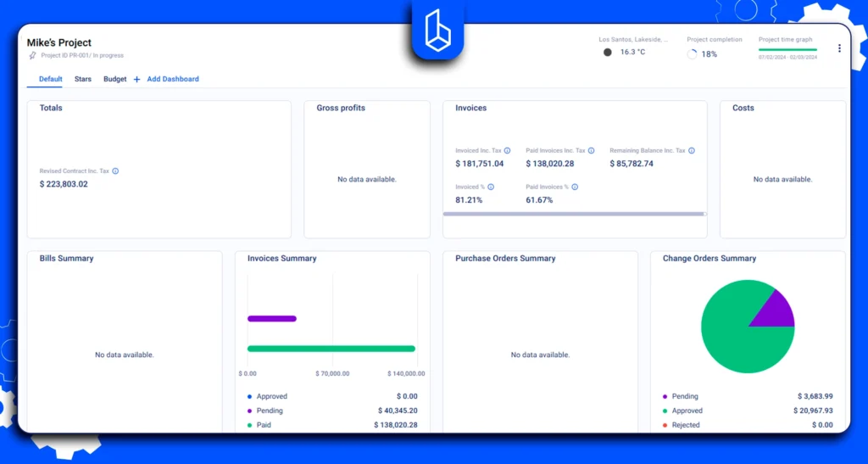Toggle the Approved legend dot in Invoices Summary
Screen dimensions: 868x464
(250, 396)
